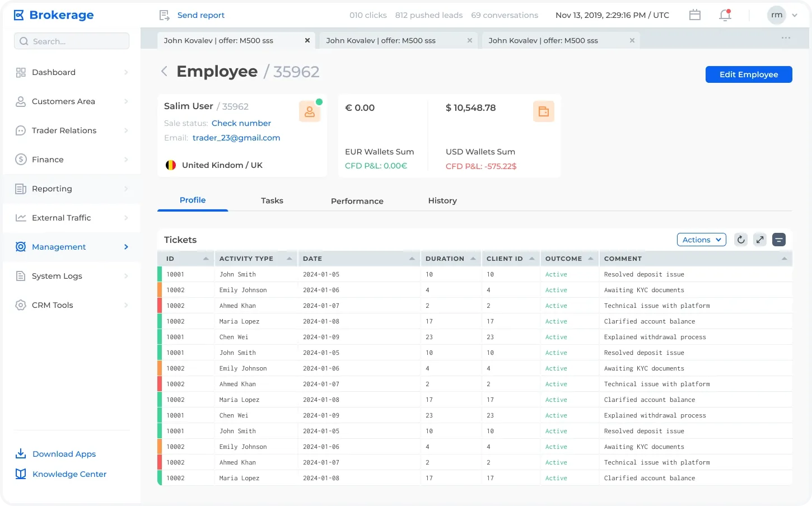Click the Send report link

(201, 15)
